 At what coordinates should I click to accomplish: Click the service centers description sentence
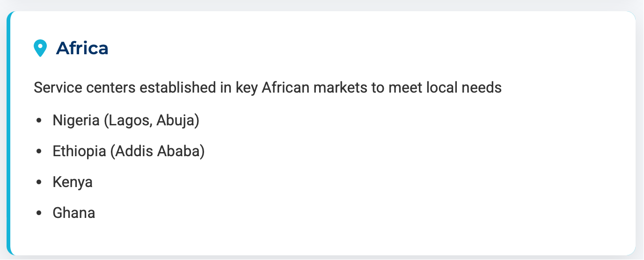coord(268,87)
